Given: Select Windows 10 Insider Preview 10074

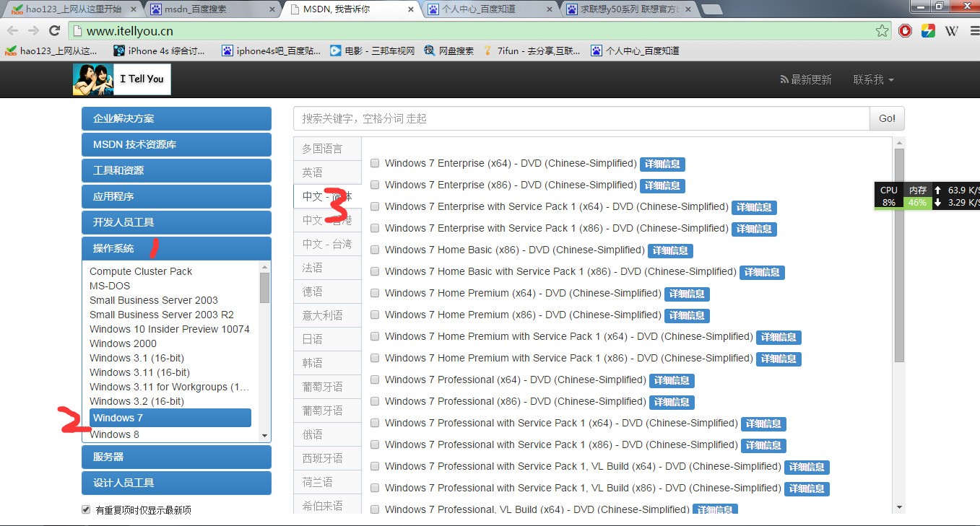Looking at the screenshot, I should (170, 329).
